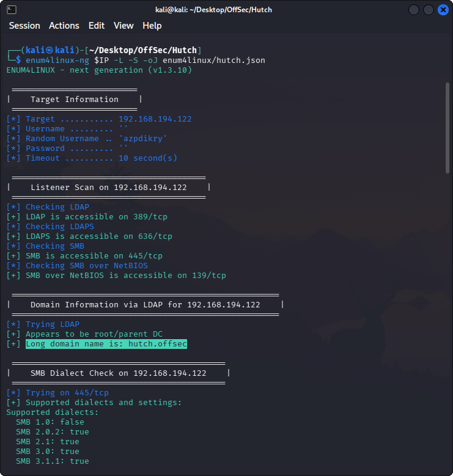Click the 'SMB 3.0: true' line
Screen dimensions: 453x476
click(x=48, y=452)
